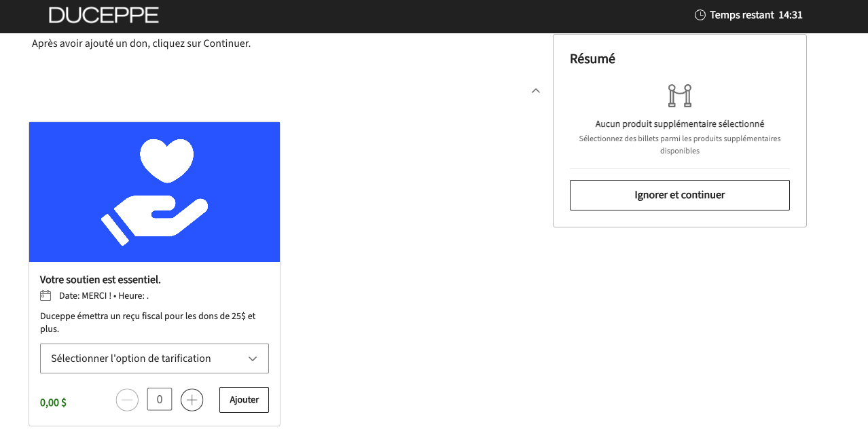
Task: Click the rope barrier icon in Résumé
Action: (x=679, y=96)
